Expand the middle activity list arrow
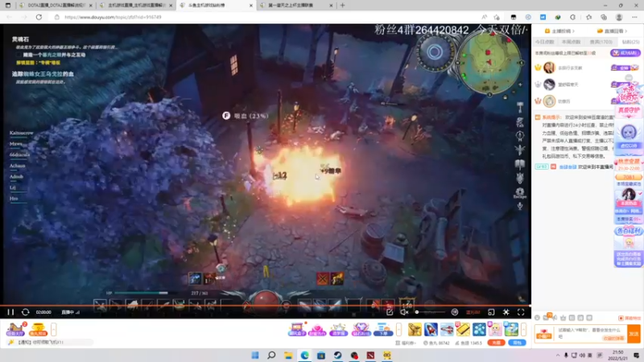The height and width of the screenshot is (362, 644). coord(398,329)
